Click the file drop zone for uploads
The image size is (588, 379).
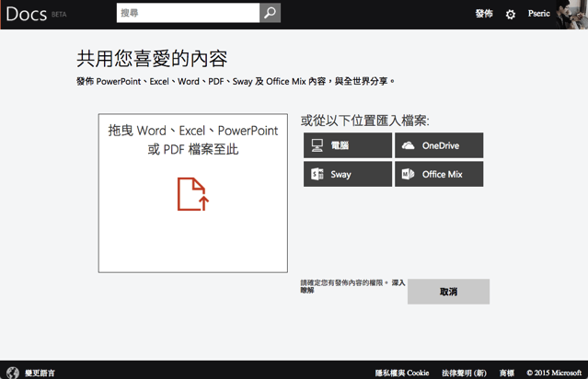(x=193, y=193)
